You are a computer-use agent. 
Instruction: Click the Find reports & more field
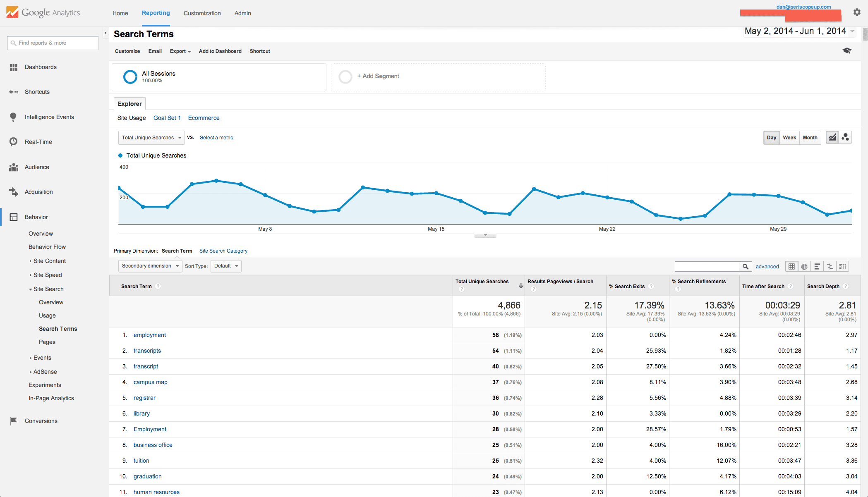click(x=53, y=43)
